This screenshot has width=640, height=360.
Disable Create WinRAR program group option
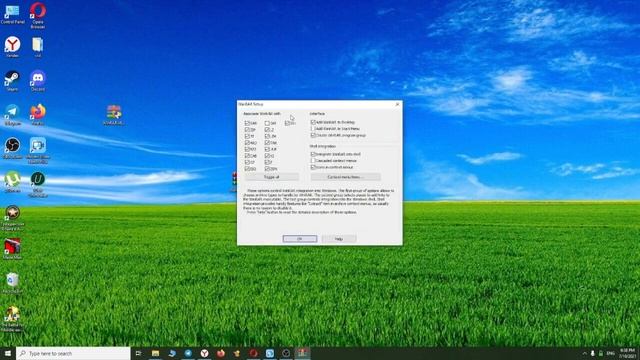[x=313, y=135]
